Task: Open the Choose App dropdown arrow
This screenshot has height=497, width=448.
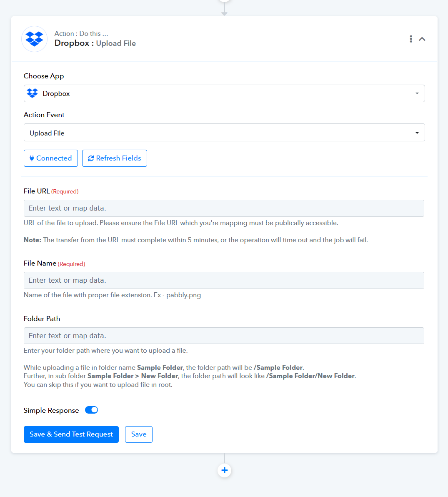Action: [x=417, y=93]
